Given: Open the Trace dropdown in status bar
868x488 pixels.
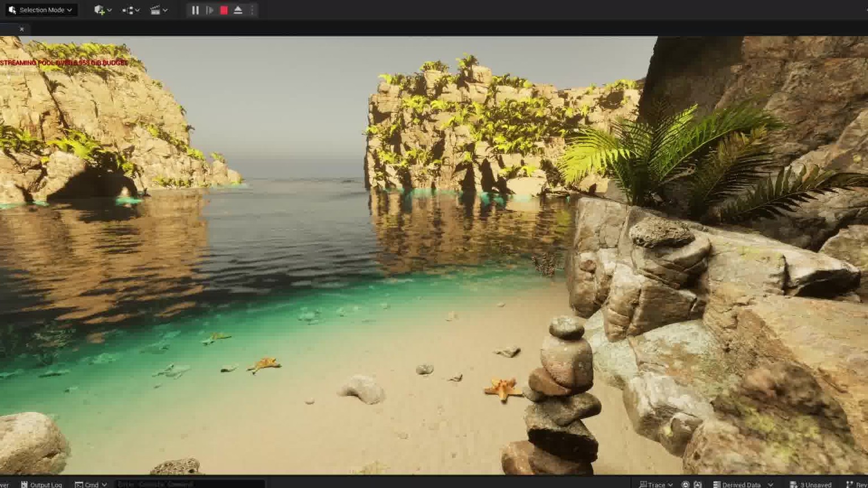Looking at the screenshot, I should point(656,484).
